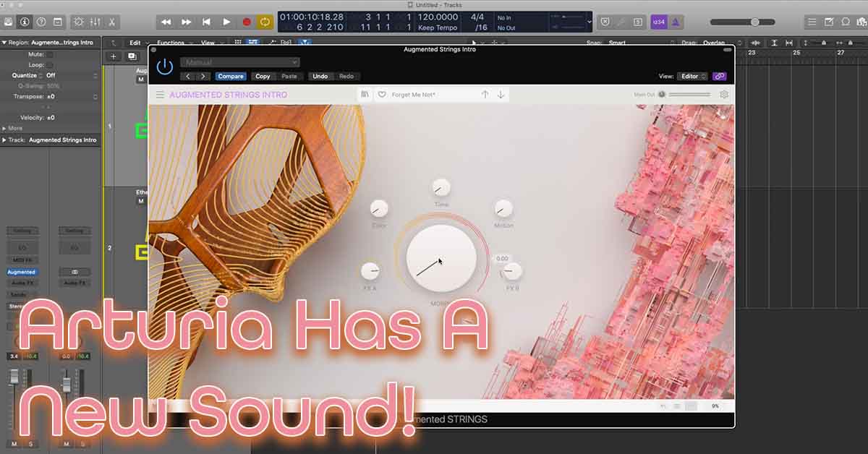Open the LCD display mode dropdown arrow
Viewport: 868px width, 454px height.
click(590, 22)
